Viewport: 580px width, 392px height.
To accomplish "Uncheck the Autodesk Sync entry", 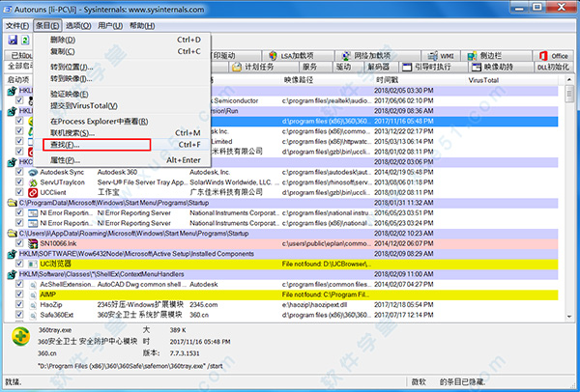I will (19, 172).
